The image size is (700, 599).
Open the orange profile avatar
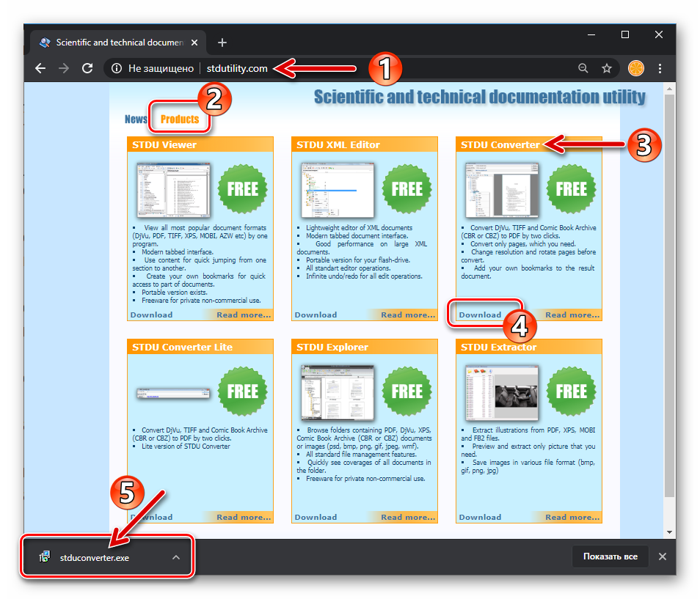click(x=635, y=68)
